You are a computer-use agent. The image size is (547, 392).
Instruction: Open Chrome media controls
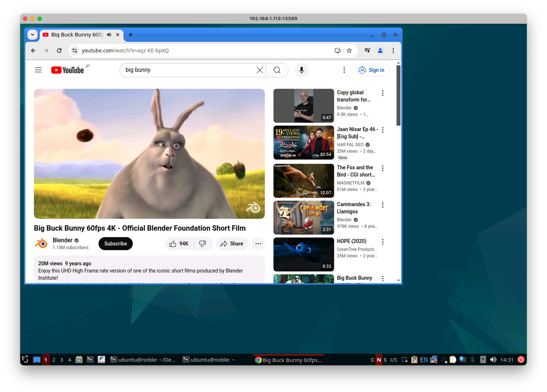pyautogui.click(x=367, y=50)
